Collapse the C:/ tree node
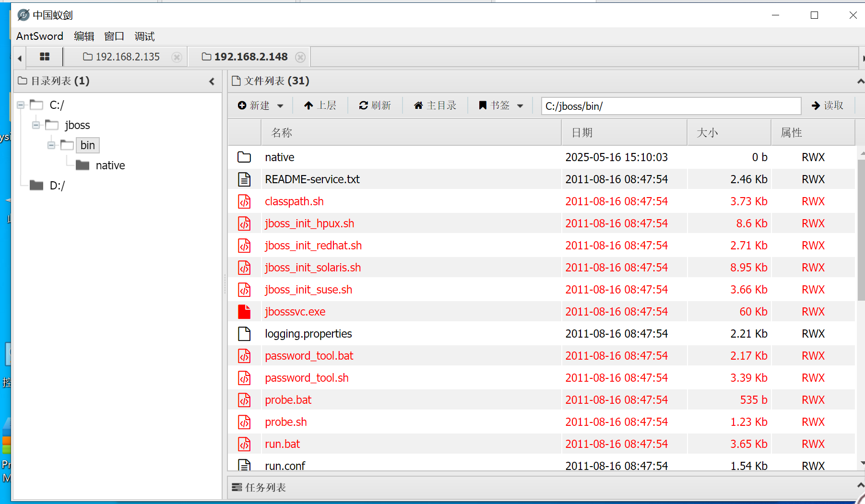Screen dimensions: 865x504 coord(21,105)
